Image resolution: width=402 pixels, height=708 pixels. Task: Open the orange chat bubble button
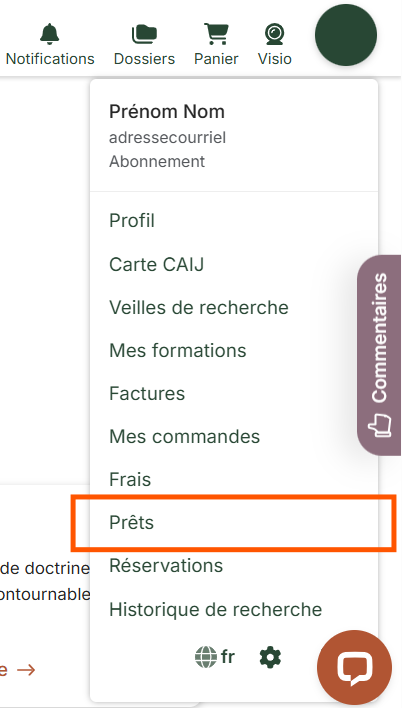coord(355,668)
